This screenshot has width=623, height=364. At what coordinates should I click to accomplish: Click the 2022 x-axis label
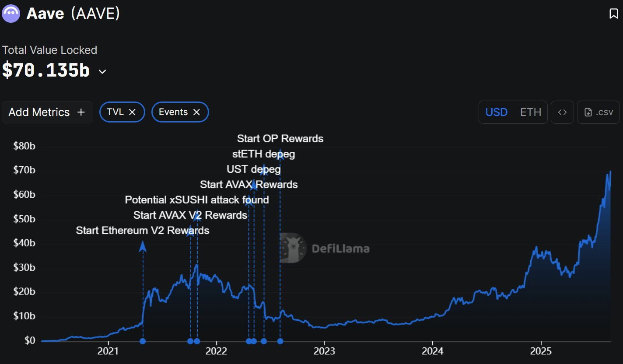(216, 351)
